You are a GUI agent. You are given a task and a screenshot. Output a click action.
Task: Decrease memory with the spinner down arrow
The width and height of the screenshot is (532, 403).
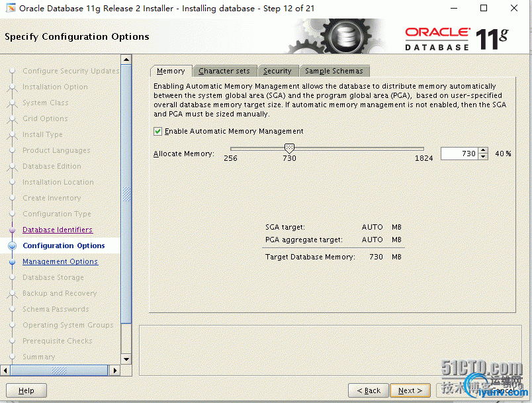[483, 157]
